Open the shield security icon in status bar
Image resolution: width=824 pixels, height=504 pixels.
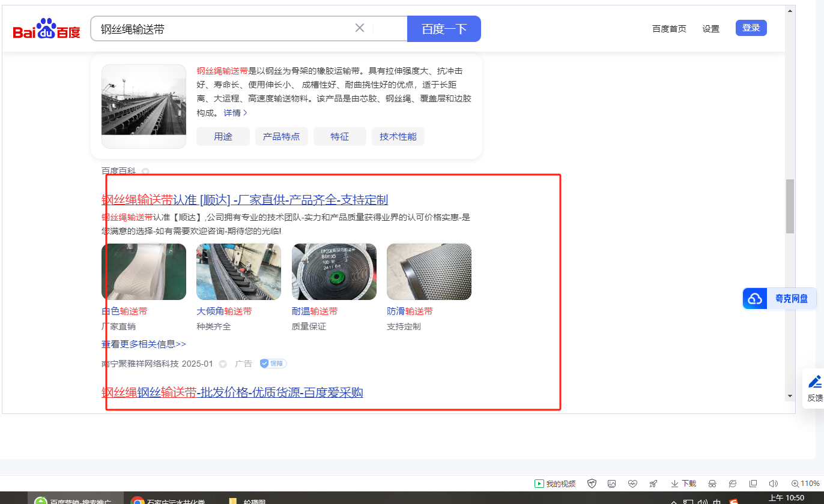(x=592, y=484)
